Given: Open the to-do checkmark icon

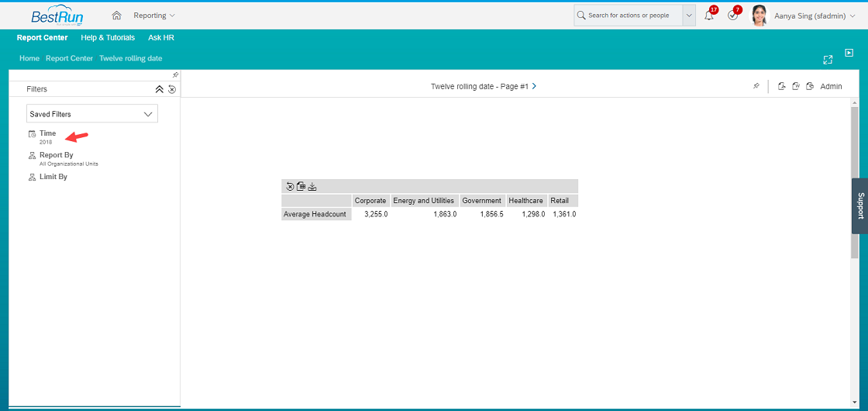Looking at the screenshot, I should [x=733, y=16].
